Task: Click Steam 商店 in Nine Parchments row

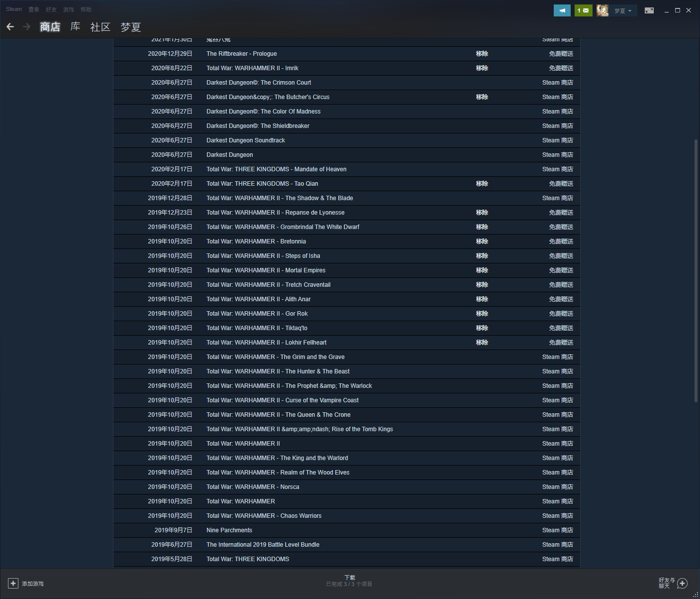Action: [558, 530]
